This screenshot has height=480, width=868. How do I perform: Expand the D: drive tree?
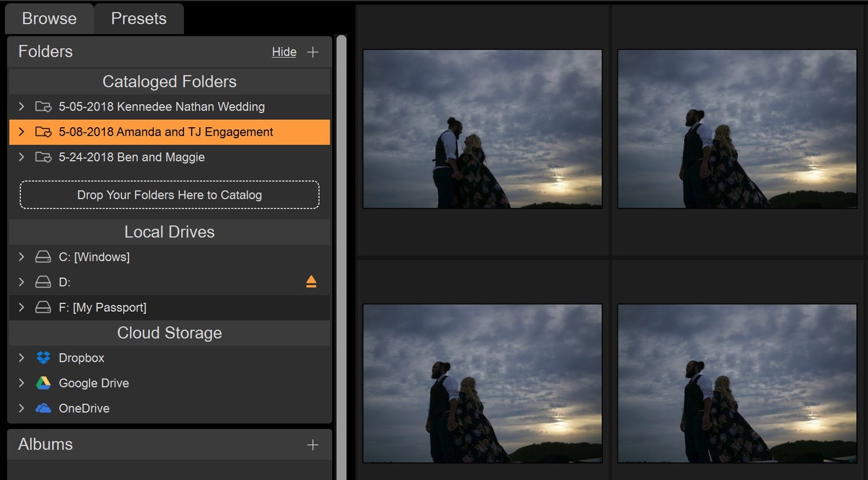pos(21,282)
